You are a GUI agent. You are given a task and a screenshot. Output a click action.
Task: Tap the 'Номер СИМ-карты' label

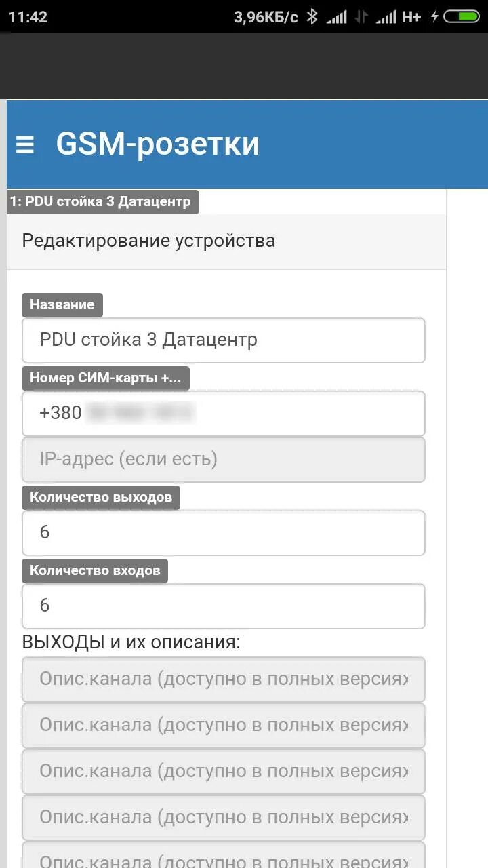105,378
